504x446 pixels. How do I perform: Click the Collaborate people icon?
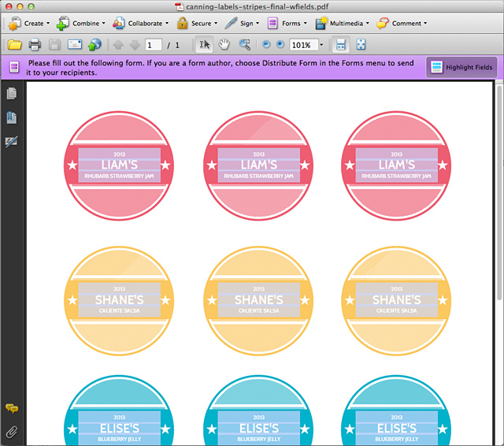click(x=119, y=24)
